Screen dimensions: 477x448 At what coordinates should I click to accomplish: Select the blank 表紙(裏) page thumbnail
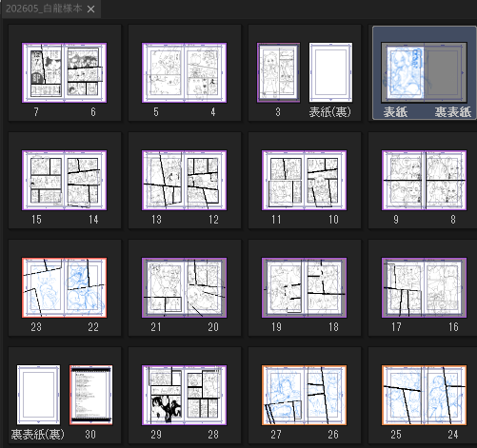click(330, 72)
